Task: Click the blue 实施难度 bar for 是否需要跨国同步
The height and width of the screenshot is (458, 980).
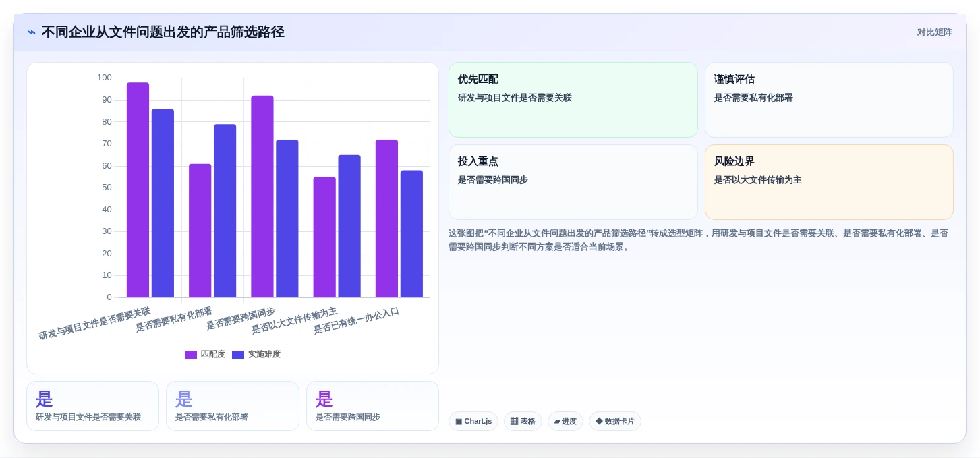Action: 287,219
